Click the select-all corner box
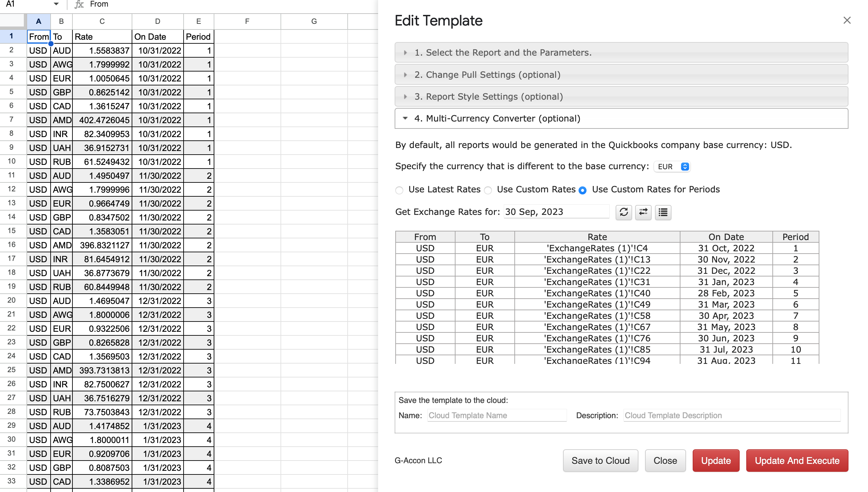Screen dimensions: 868x492 [x=13, y=21]
